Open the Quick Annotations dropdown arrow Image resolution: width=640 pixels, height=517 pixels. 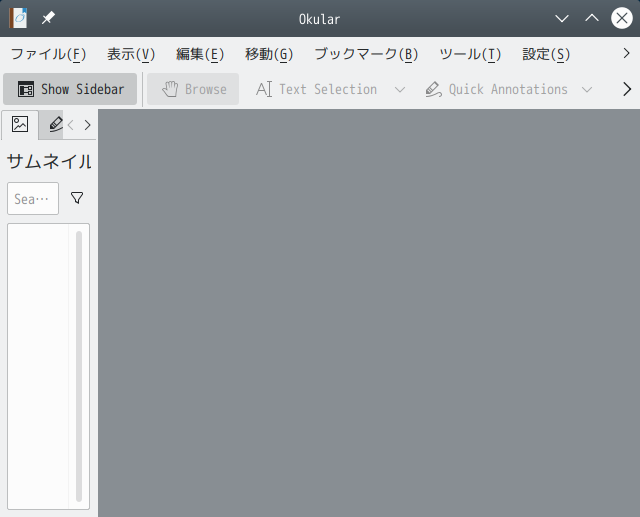click(x=587, y=89)
